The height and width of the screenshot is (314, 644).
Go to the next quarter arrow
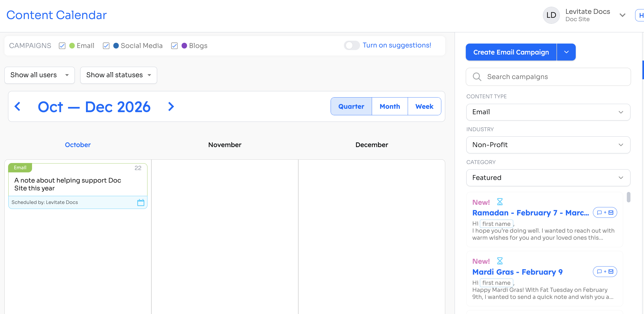(x=171, y=106)
